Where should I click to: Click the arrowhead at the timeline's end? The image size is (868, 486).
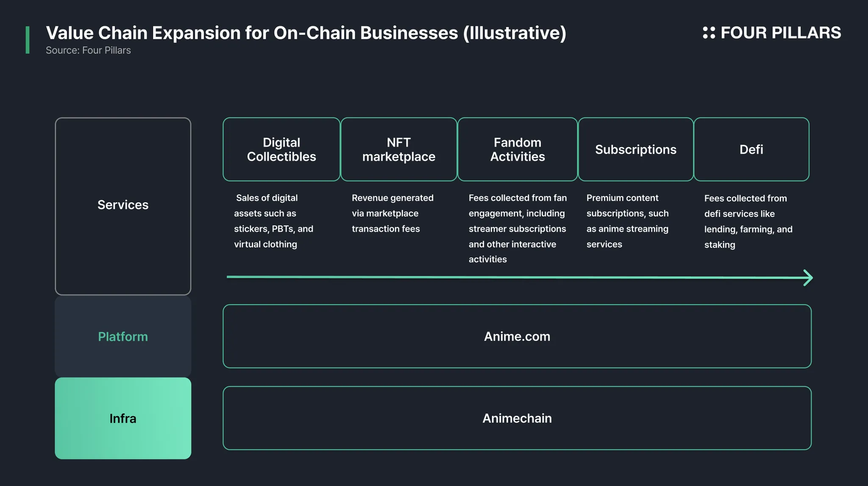pos(808,278)
